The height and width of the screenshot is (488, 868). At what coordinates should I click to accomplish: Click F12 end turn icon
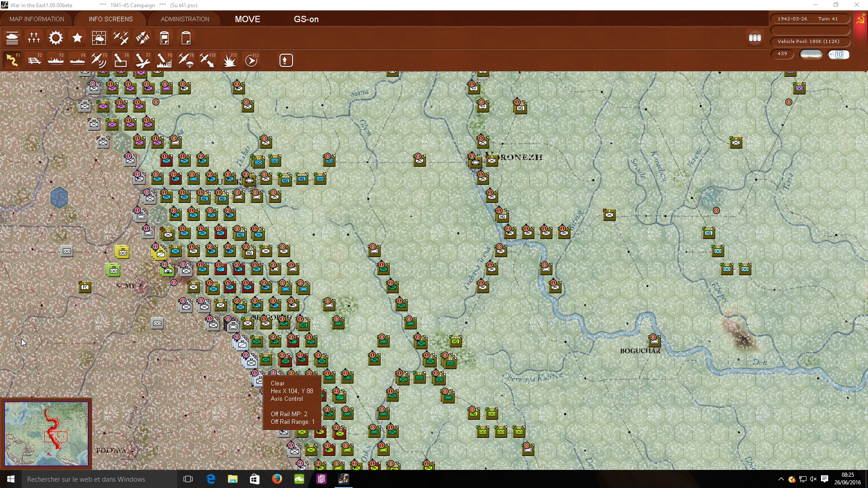pos(251,60)
